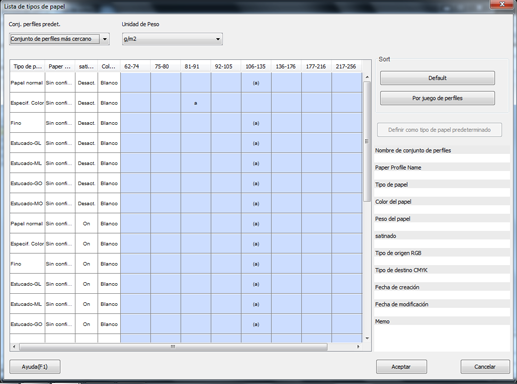Select the 136-176 weight column header

286,67
